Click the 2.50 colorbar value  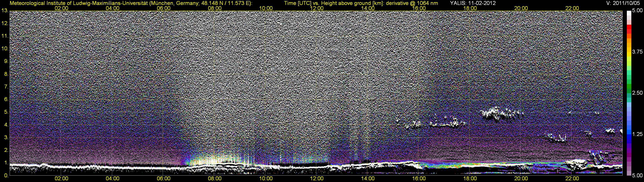click(637, 93)
